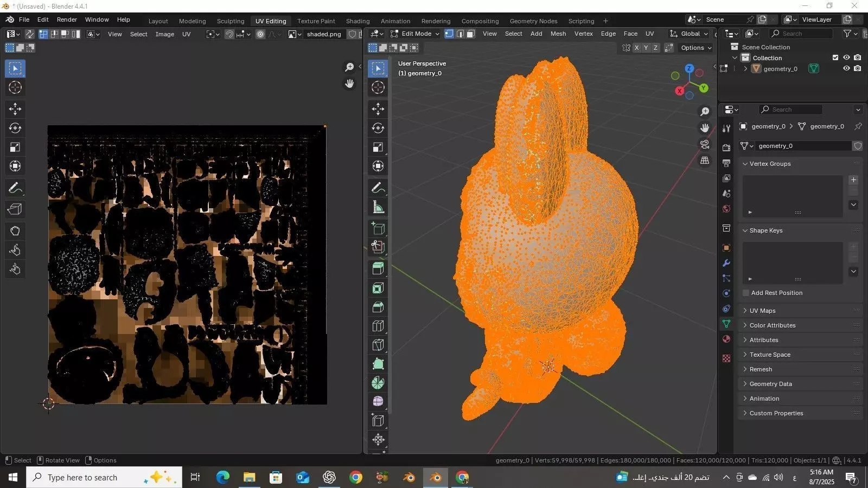The width and height of the screenshot is (868, 488).
Task: Check the Add Rest Position checkbox
Action: tap(746, 293)
